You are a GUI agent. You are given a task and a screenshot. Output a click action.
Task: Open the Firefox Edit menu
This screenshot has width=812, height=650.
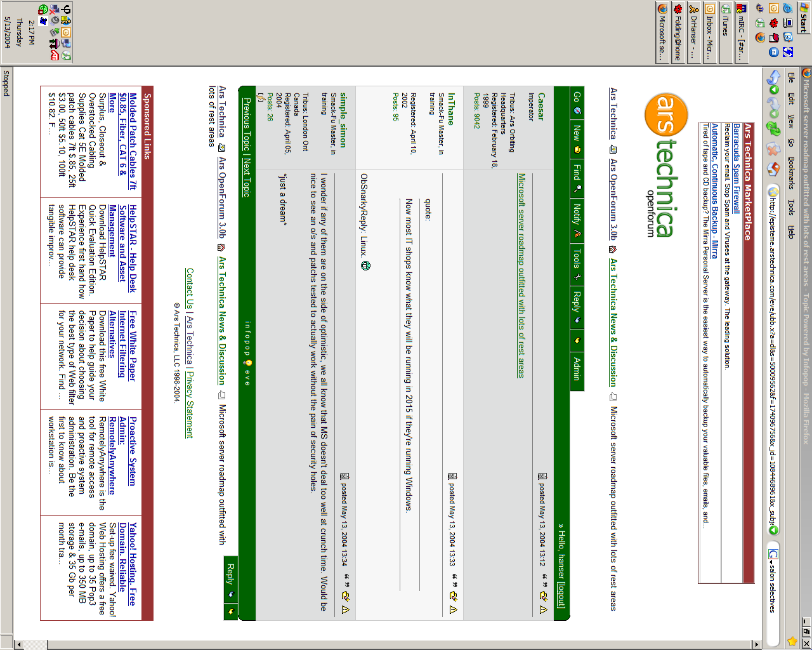pyautogui.click(x=790, y=98)
